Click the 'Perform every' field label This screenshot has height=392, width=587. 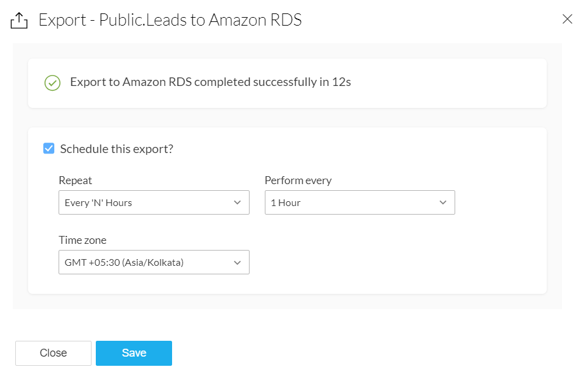298,180
